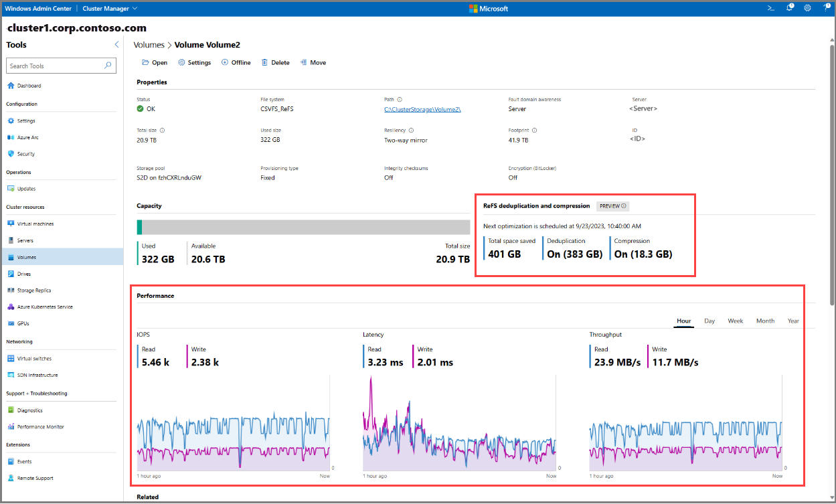The image size is (836, 504).
Task: Collapse the Tools sidebar panel
Action: 116,45
